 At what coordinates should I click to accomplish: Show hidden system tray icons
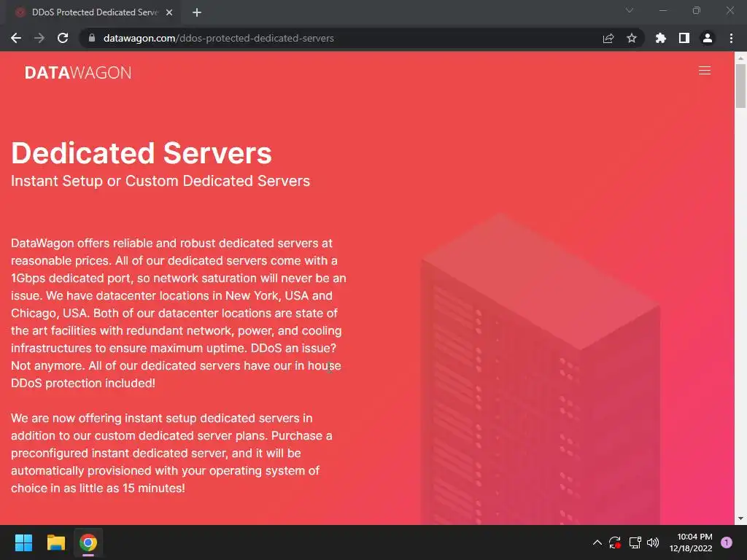pyautogui.click(x=597, y=542)
